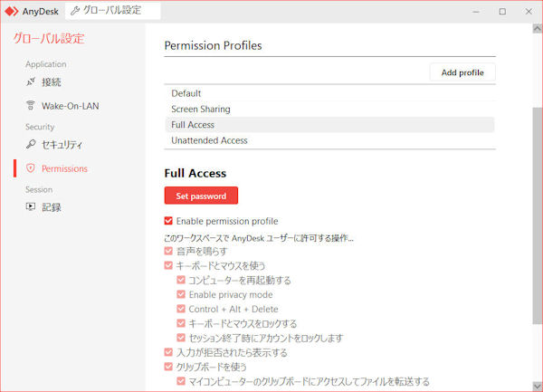The width and height of the screenshot is (543, 392).
Task: Select the Screen Sharing profile
Action: coord(329,109)
